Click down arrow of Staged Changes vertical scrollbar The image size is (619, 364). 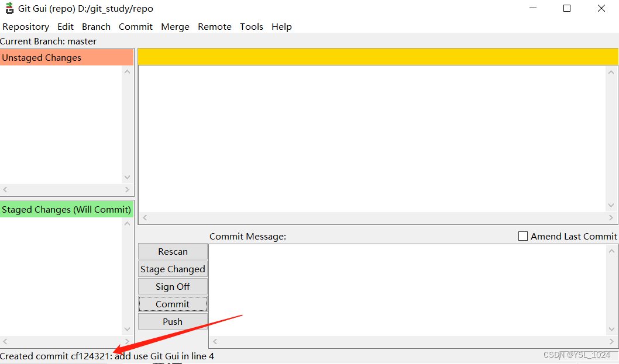127,330
